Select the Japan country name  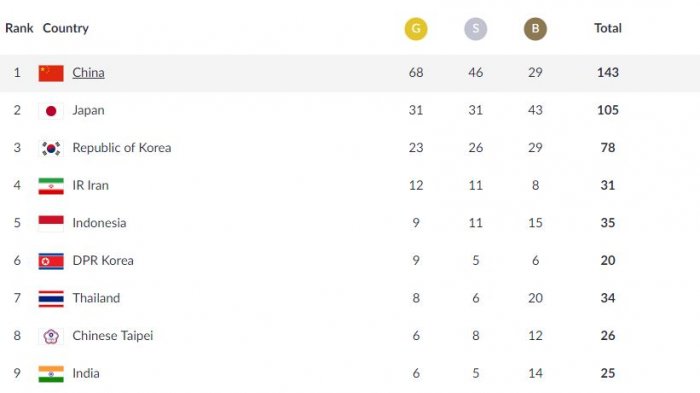(88, 110)
